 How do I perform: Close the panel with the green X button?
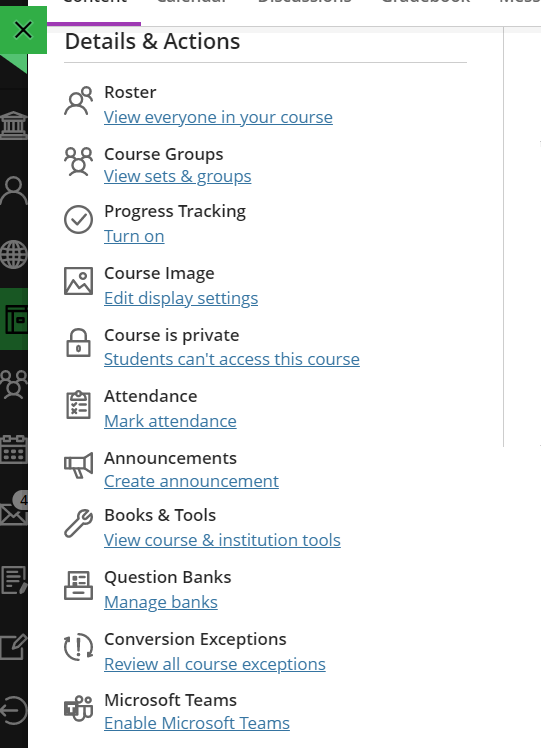(x=23, y=30)
